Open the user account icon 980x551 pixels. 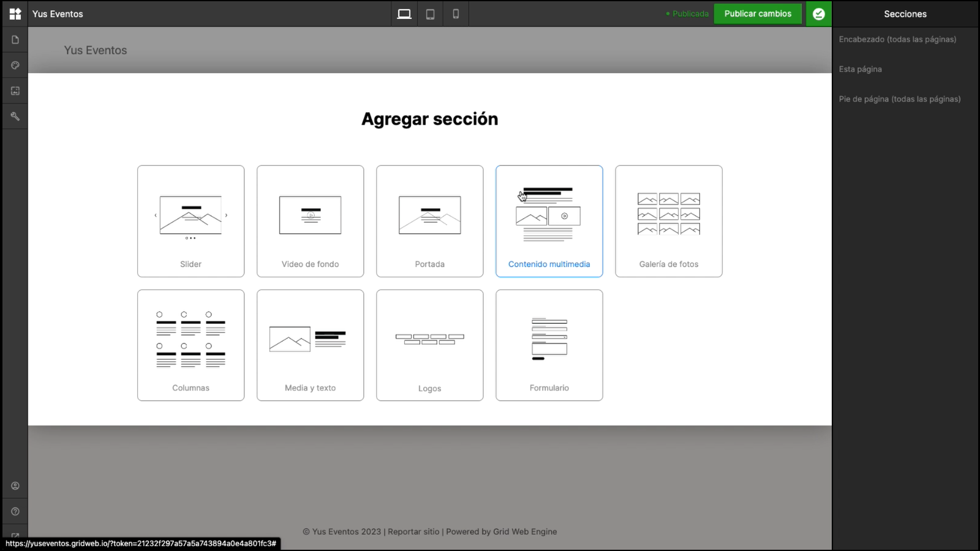coord(15,486)
